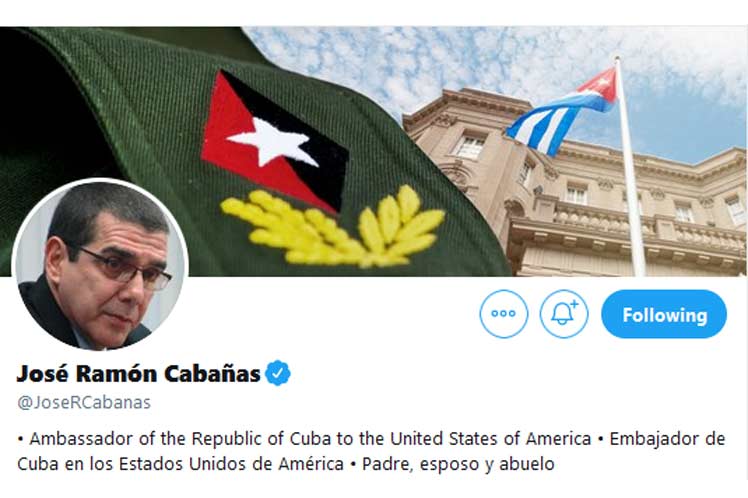Click the @JoseRCabanas handle
Screen dimensions: 748x498
[84, 403]
